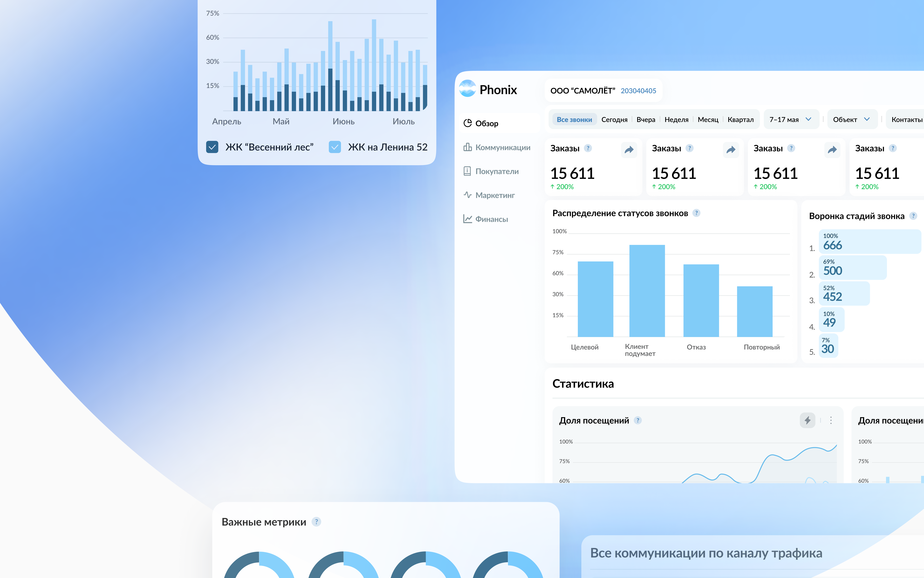
Task: Click the pie-chart icon beside Обзор
Action: coord(467,123)
